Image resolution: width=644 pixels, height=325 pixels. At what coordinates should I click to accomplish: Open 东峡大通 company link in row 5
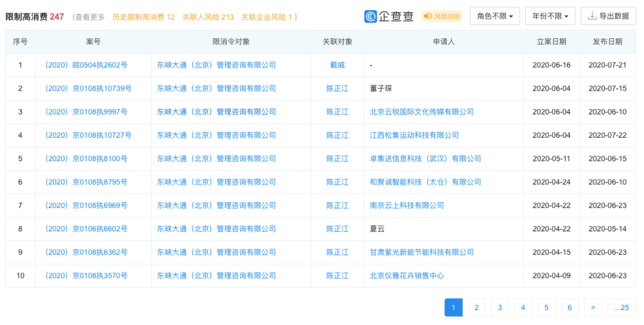(216, 159)
